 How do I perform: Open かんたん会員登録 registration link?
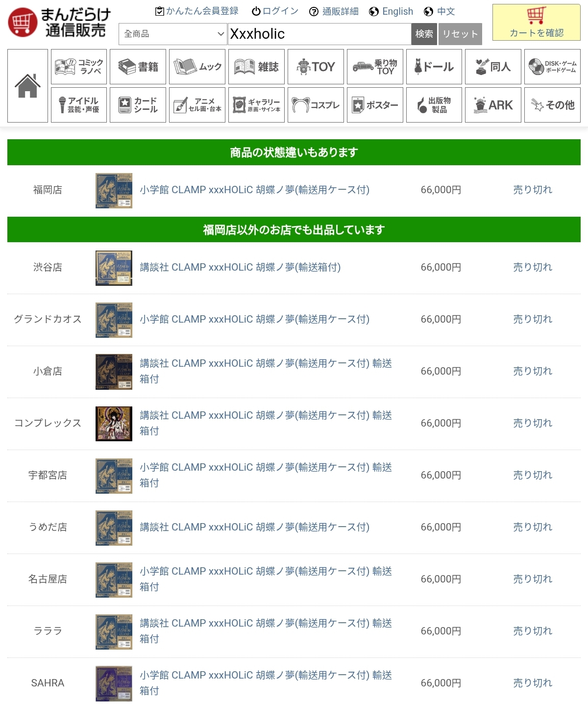[x=196, y=11]
